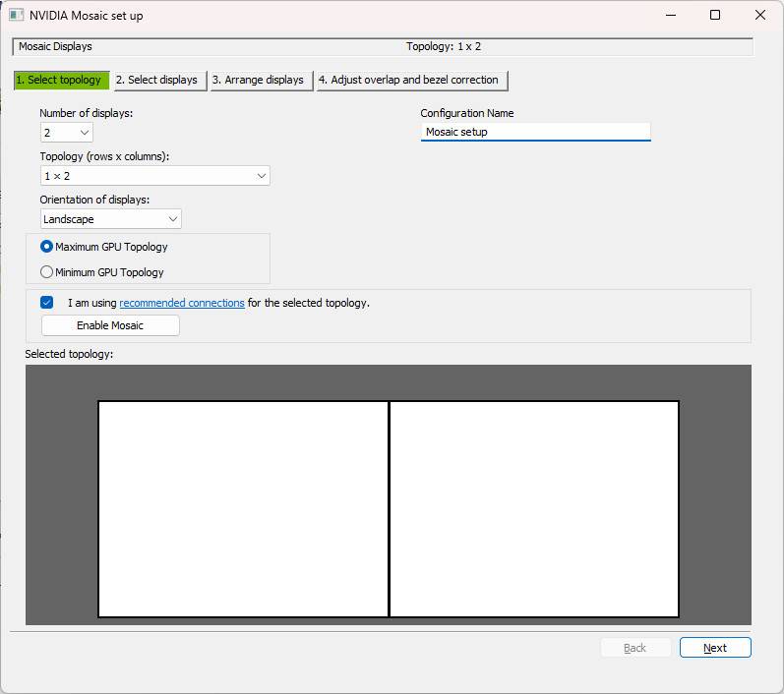Click the NVIDIA Mosaic window icon in title bar

coord(16,16)
